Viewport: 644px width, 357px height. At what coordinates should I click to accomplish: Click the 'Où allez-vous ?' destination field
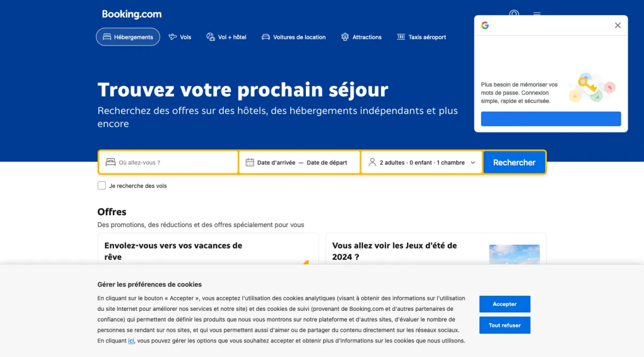[x=168, y=162]
